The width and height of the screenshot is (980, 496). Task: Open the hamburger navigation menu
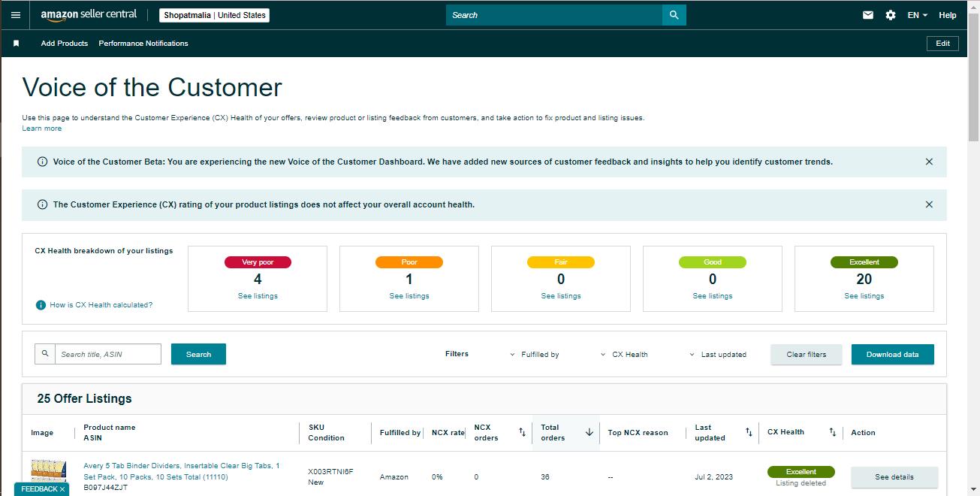pos(16,15)
